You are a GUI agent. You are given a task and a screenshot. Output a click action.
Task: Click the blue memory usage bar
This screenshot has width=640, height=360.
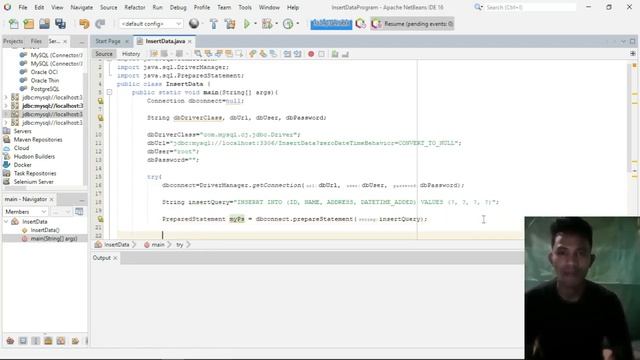pos(331,24)
